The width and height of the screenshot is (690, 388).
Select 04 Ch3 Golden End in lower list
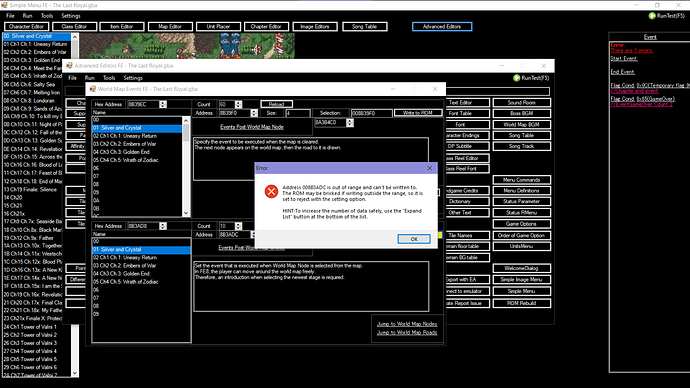pos(141,274)
